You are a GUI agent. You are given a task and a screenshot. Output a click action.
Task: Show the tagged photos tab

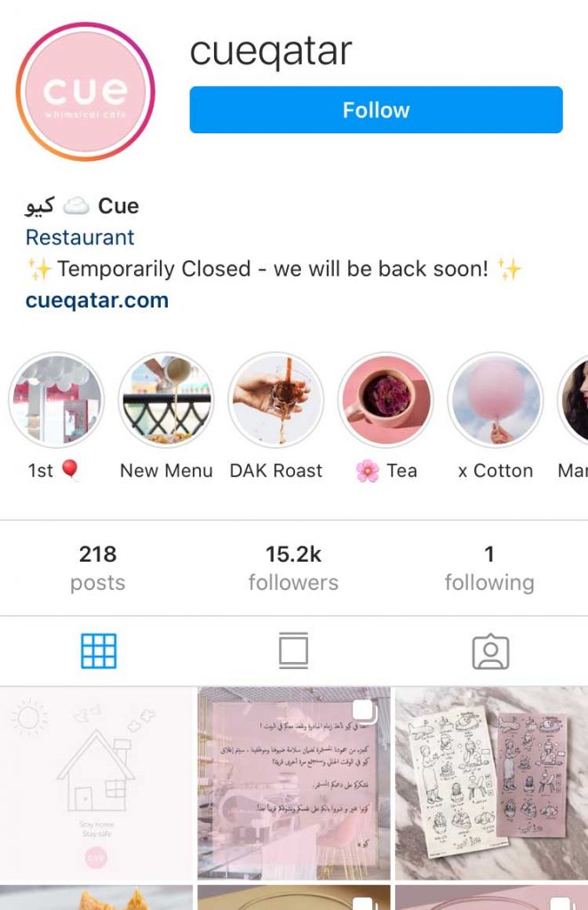490,651
